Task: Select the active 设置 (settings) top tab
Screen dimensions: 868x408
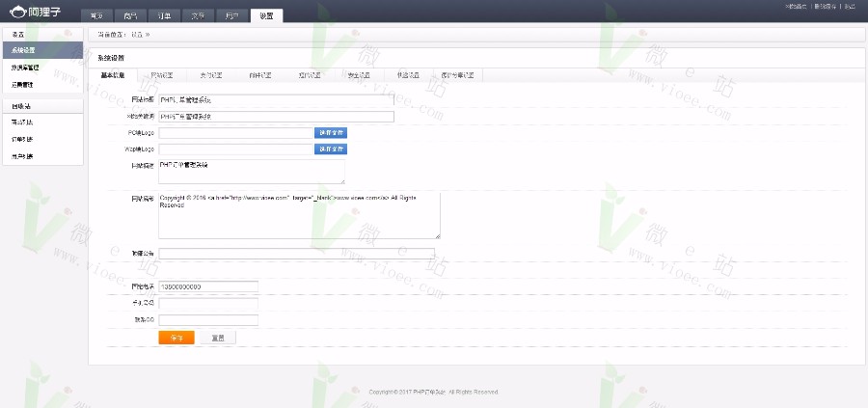Action: tap(266, 16)
